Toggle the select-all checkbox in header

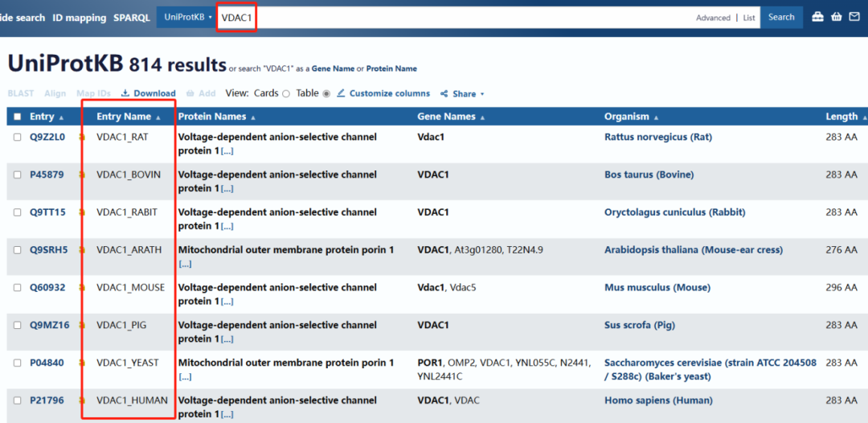18,117
